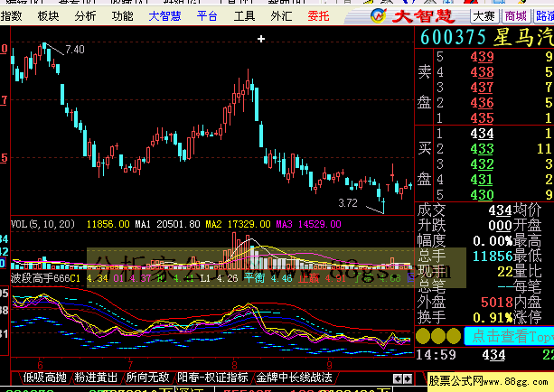Select buy level 3 price 432

(x=482, y=164)
